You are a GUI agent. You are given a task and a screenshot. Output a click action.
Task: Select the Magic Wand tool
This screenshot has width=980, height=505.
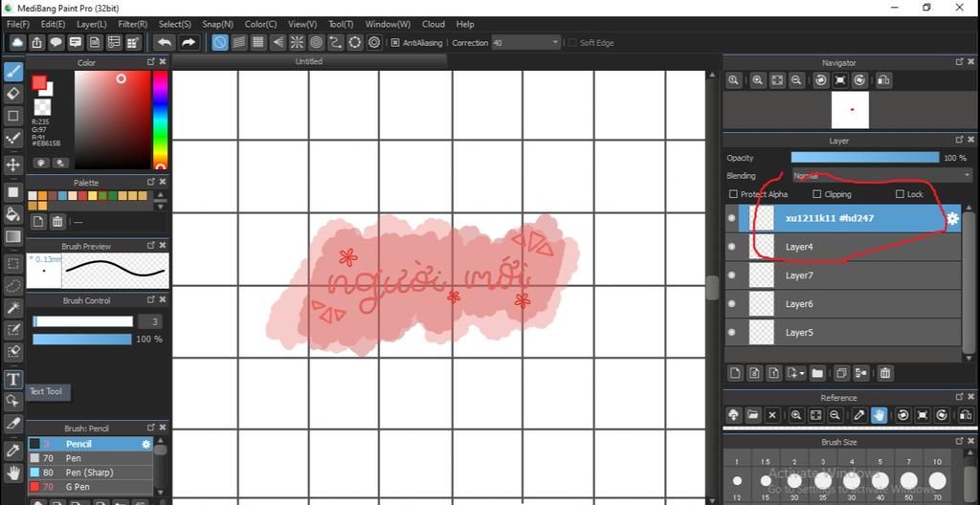[x=13, y=308]
